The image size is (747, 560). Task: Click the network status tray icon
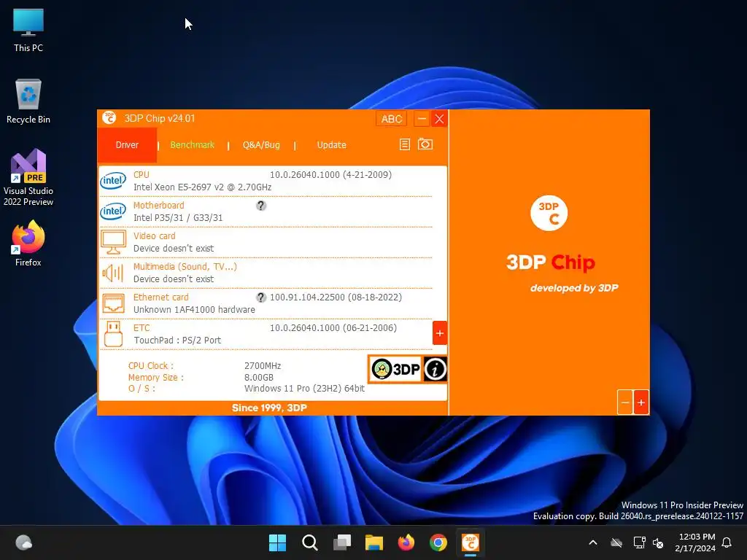click(639, 542)
